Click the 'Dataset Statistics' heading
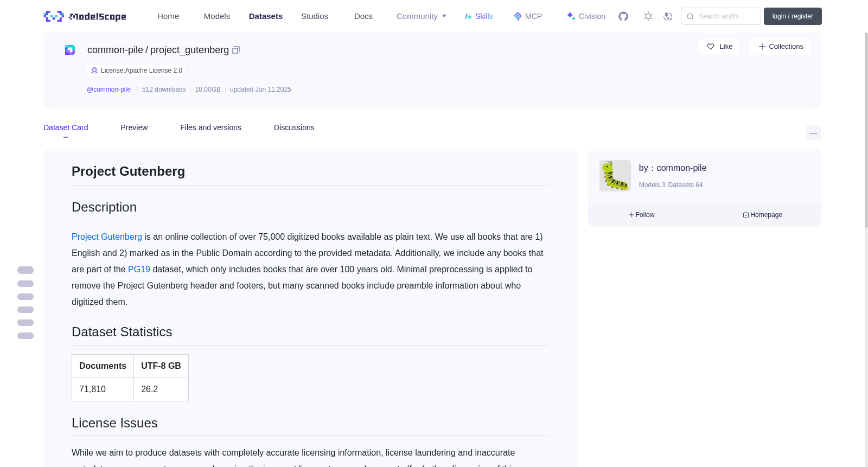Image resolution: width=868 pixels, height=467 pixels. tap(122, 332)
